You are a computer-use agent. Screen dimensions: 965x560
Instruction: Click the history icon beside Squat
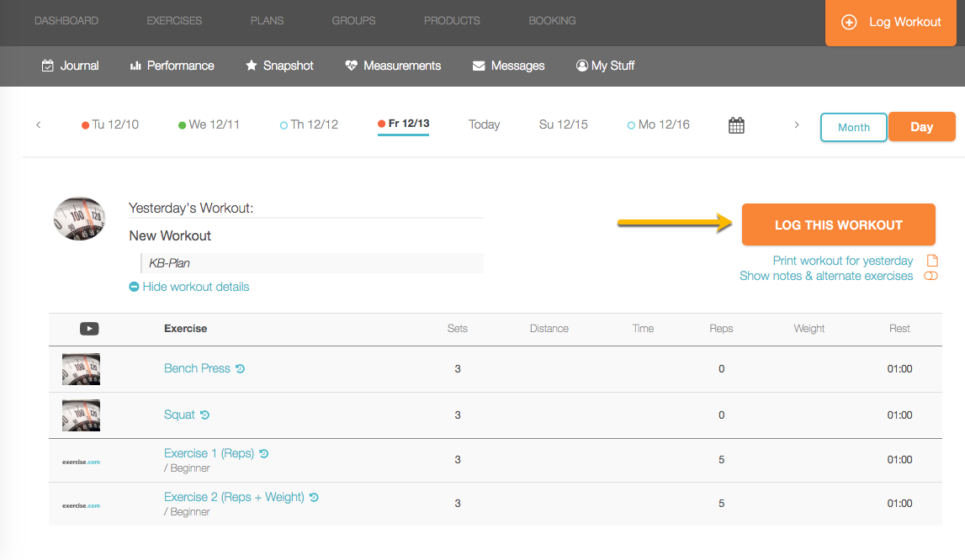pyautogui.click(x=205, y=415)
